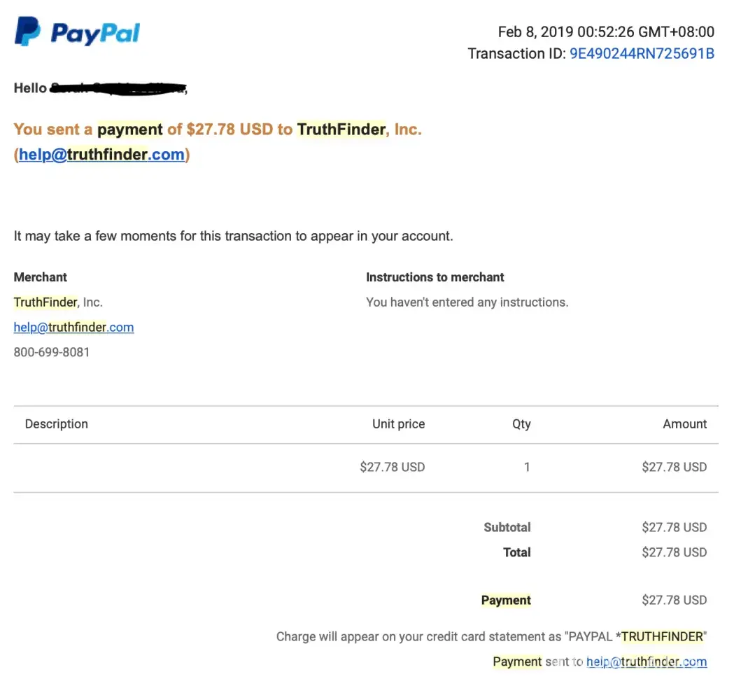Viewport: 734px width, 700px height.
Task: Click the merchant phone number 800-699-8081
Action: click(52, 352)
